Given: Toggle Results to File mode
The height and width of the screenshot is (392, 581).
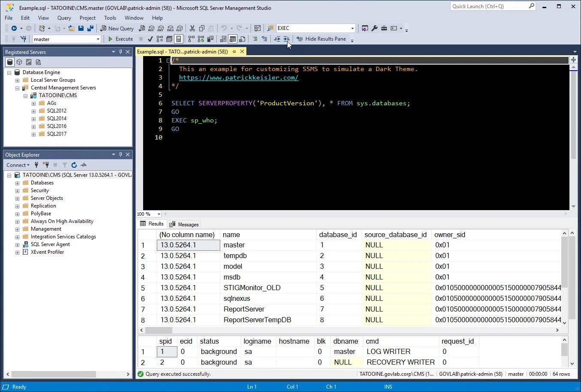Looking at the screenshot, I should click(242, 39).
